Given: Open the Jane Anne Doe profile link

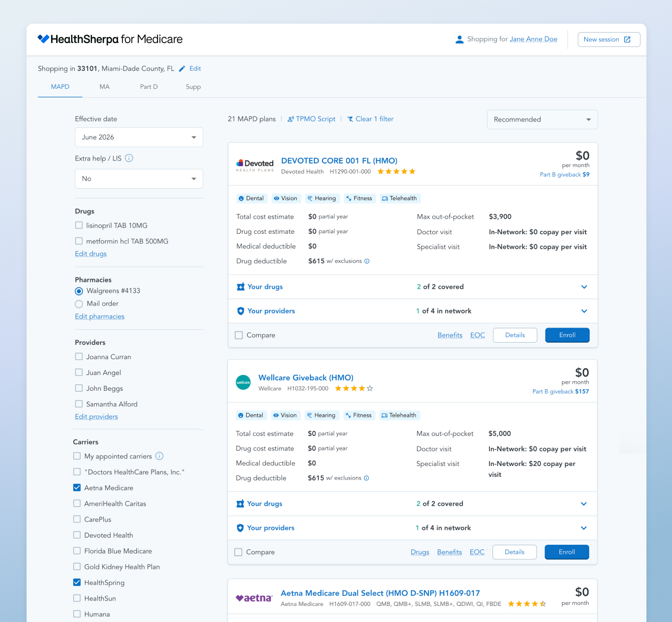Looking at the screenshot, I should coord(534,39).
